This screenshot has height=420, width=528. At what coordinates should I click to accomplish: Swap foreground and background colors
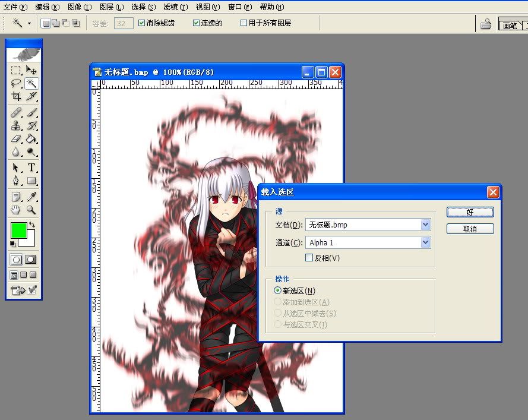(32, 225)
